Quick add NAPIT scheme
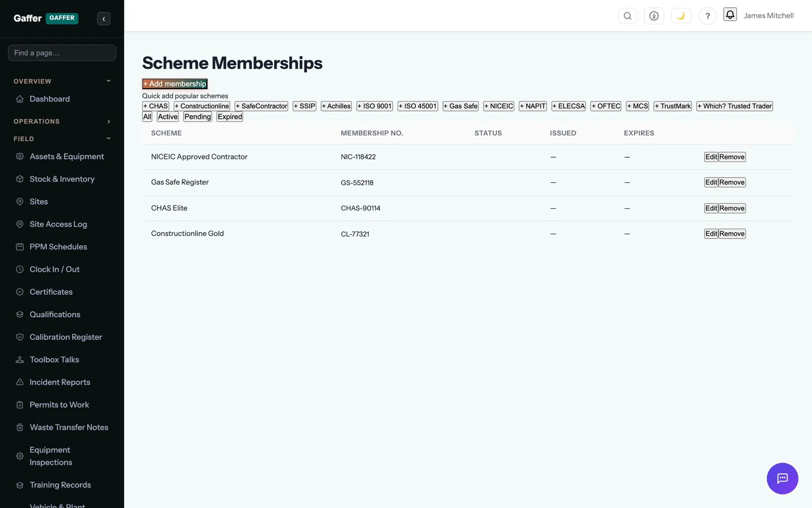 533,106
